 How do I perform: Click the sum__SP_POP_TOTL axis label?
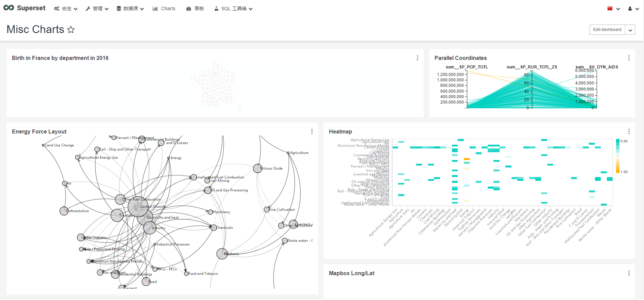[x=467, y=67]
